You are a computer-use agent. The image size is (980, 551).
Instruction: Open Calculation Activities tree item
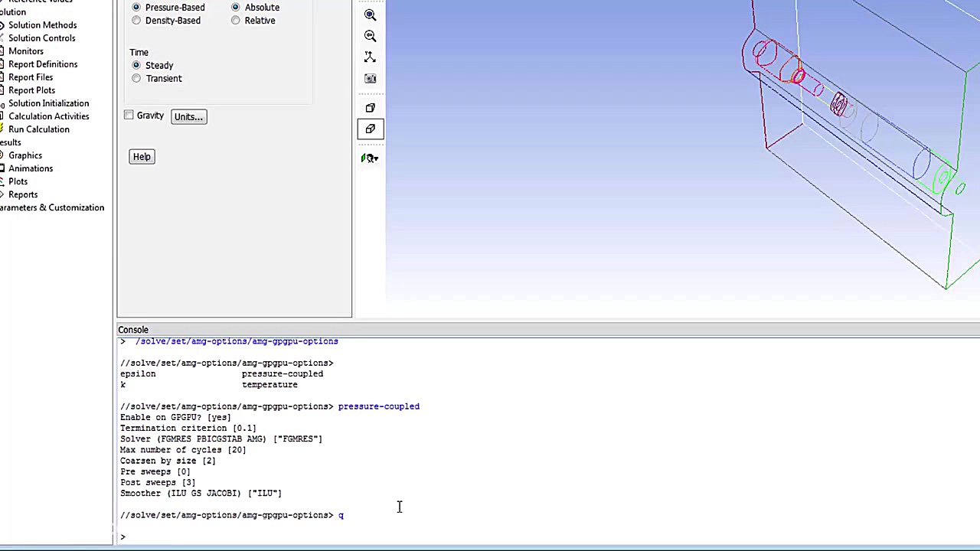[48, 116]
